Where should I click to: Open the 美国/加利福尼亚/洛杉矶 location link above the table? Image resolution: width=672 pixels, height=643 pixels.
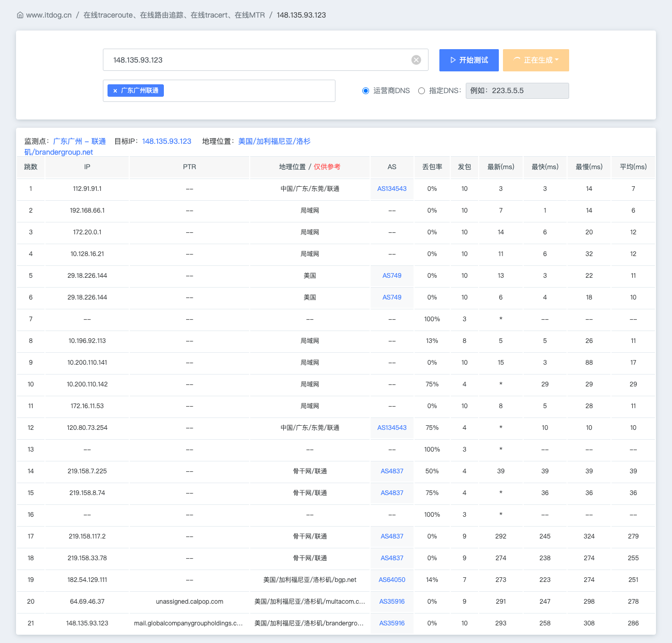click(167, 146)
